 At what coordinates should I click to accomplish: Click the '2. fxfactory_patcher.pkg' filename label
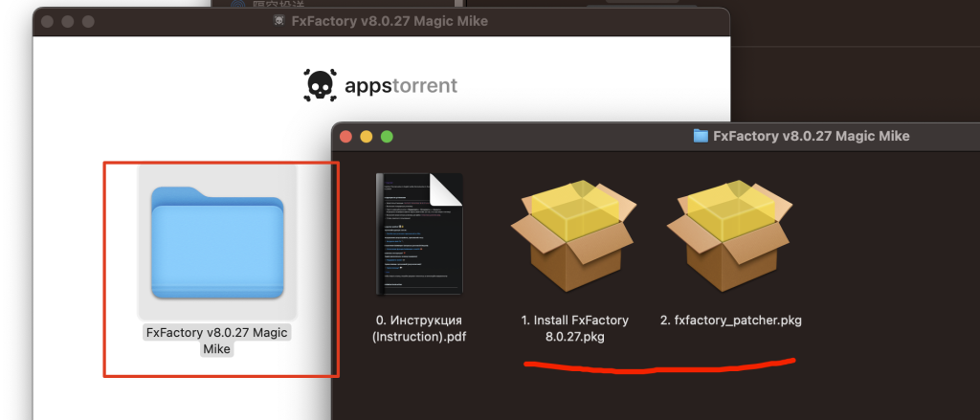pos(730,320)
